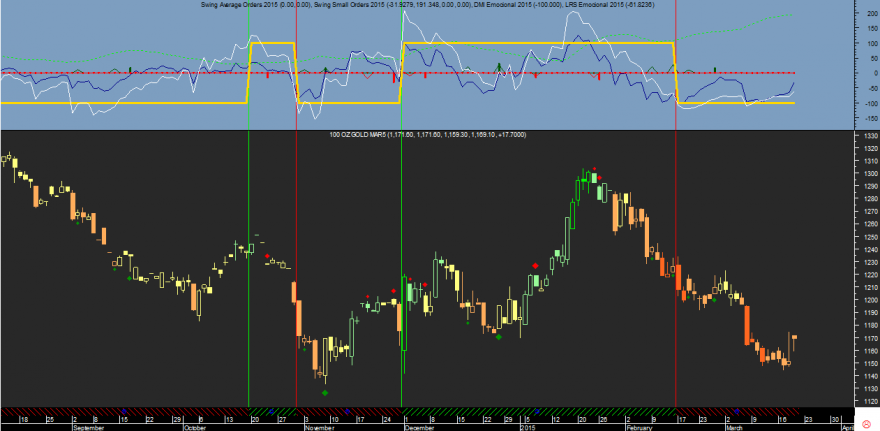Click the 1330 price label on the price axis
The width and height of the screenshot is (880, 431).
coord(863,136)
